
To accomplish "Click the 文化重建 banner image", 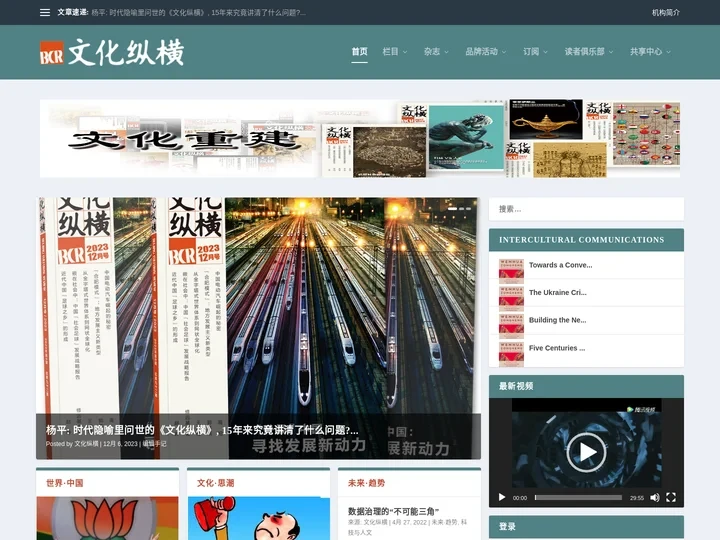I will click(x=360, y=138).
